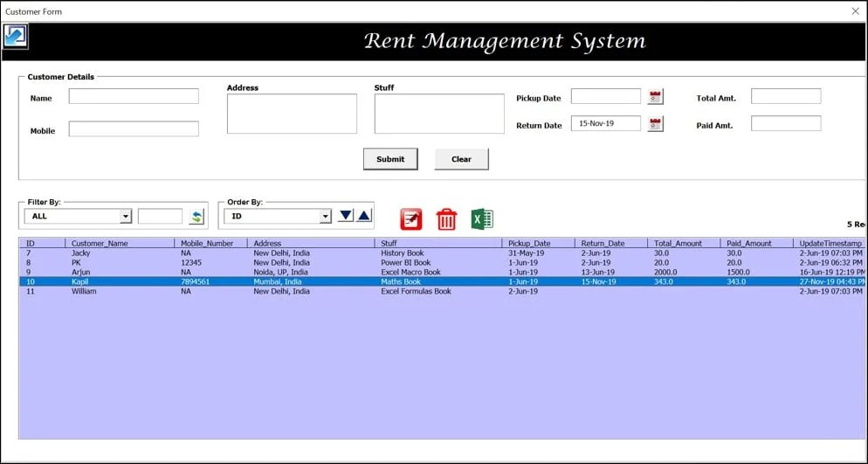
Task: Open the Return Date calendar picker
Action: click(x=656, y=123)
